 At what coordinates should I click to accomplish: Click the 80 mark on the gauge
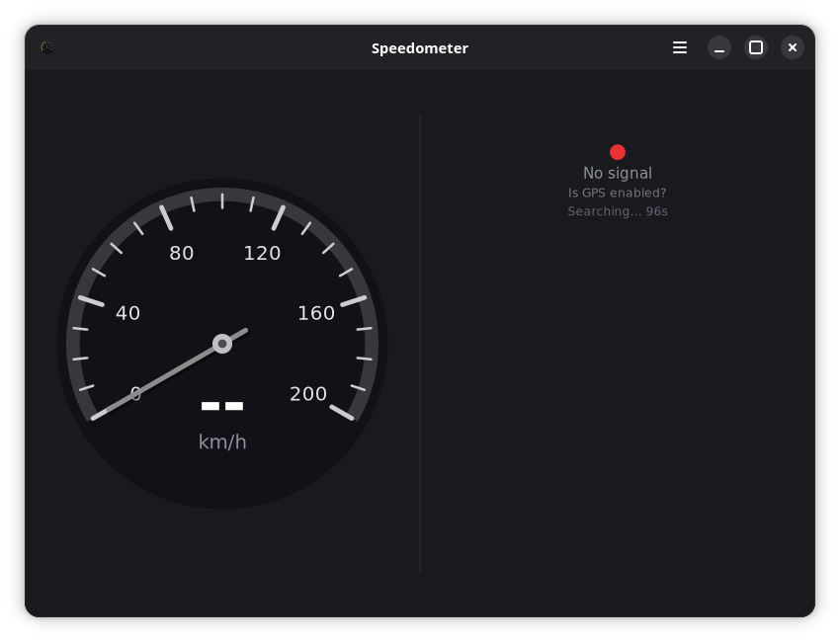[x=182, y=253]
